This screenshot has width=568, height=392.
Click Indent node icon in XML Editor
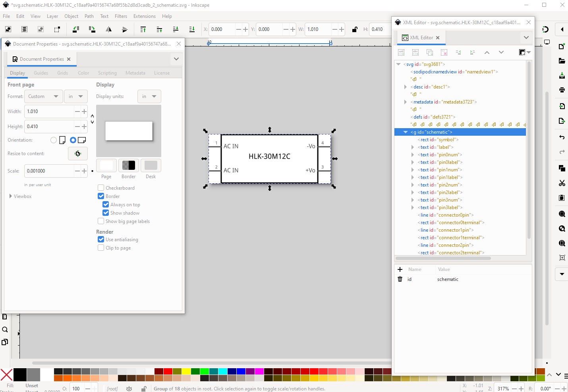pyautogui.click(x=473, y=52)
